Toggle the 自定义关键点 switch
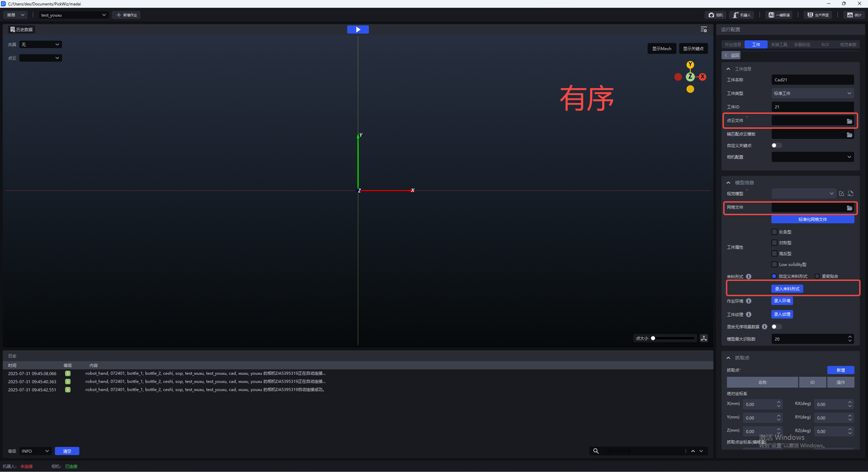868x472 pixels. pyautogui.click(x=776, y=145)
